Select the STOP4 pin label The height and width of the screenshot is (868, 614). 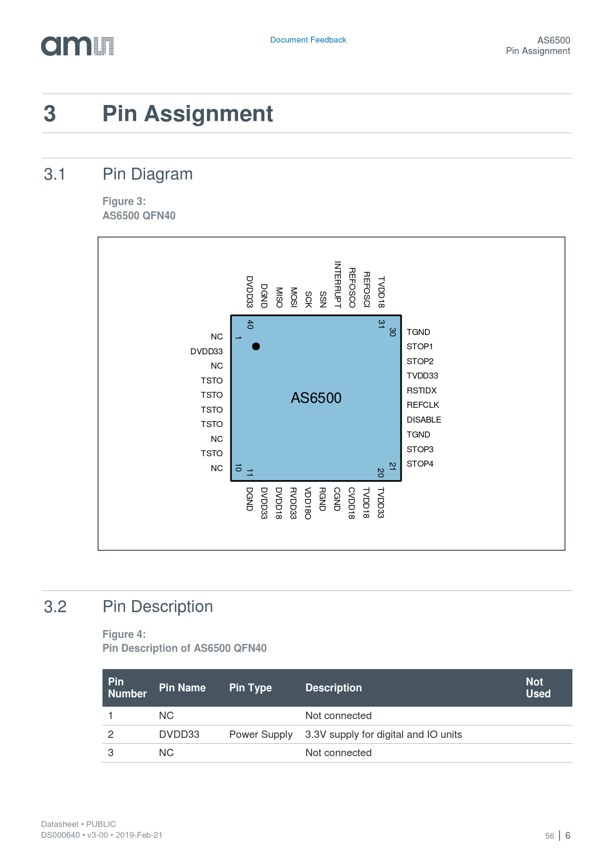pos(420,464)
